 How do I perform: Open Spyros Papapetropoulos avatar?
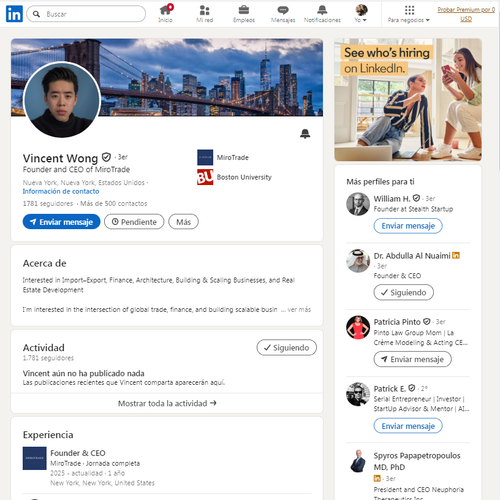click(358, 461)
